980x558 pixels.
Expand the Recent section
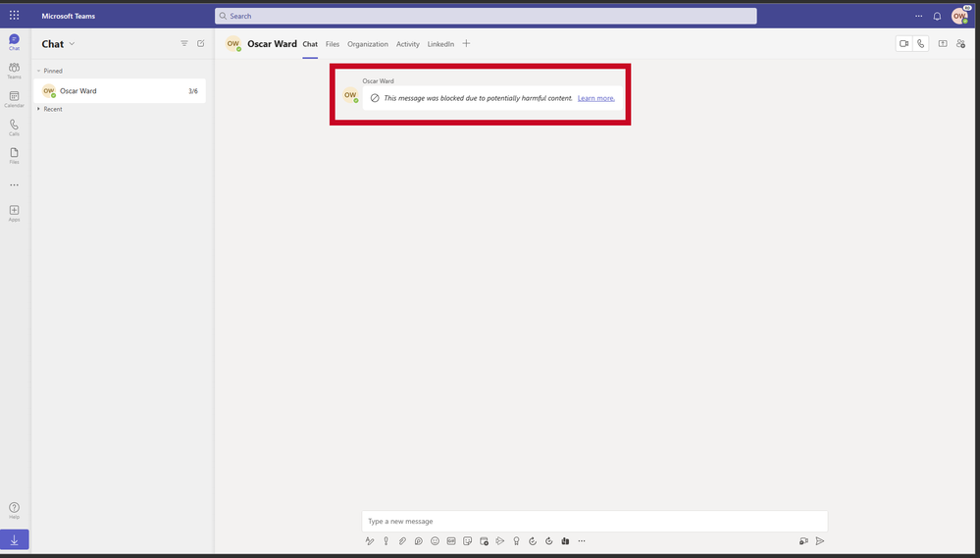[39, 110]
